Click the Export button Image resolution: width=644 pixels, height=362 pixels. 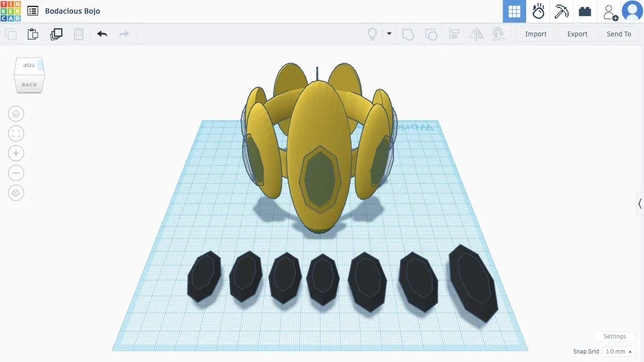point(577,34)
